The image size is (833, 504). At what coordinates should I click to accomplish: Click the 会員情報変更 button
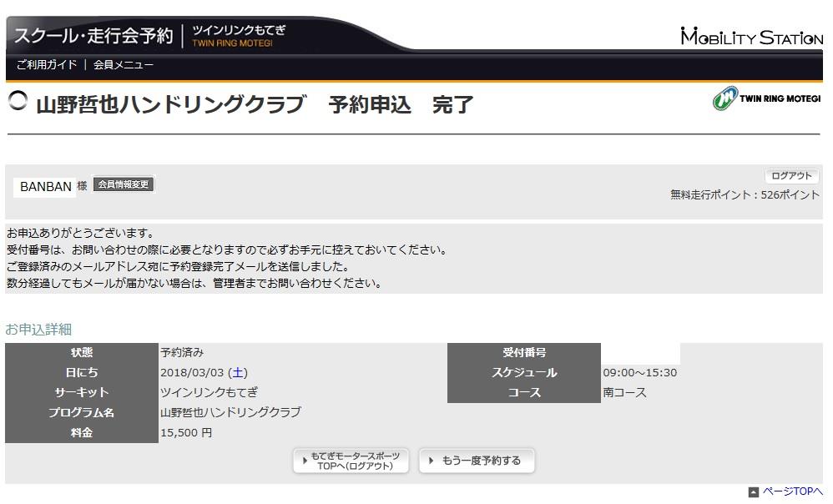[124, 184]
